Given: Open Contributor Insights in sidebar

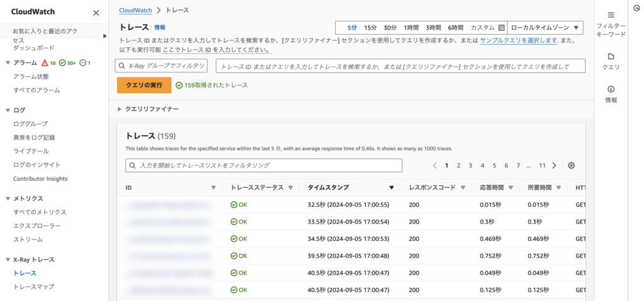Looking at the screenshot, I should pos(40,178).
